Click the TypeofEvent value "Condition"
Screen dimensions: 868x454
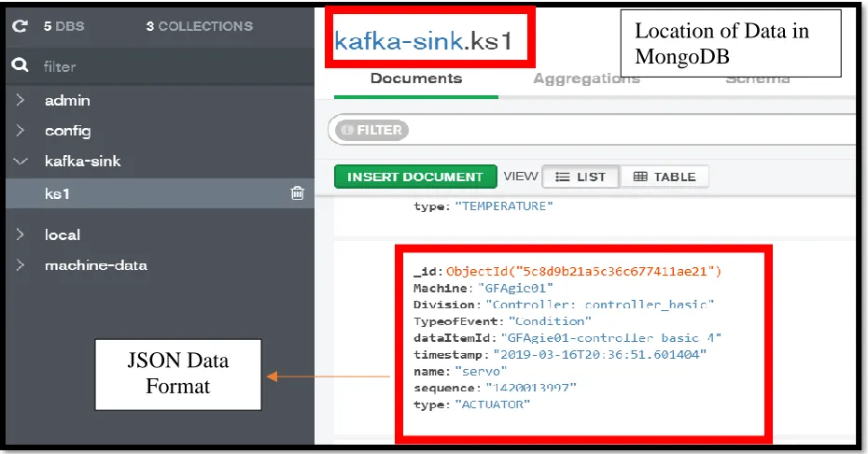click(550, 321)
